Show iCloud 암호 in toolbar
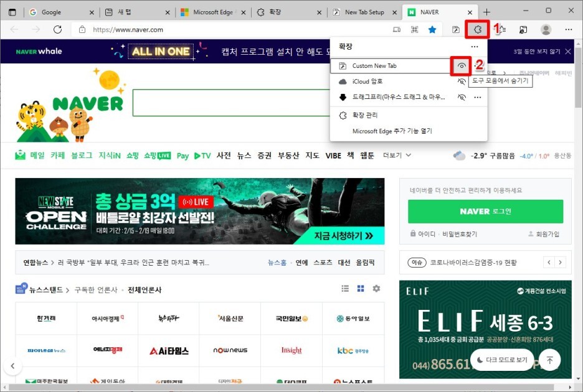This screenshot has height=392, width=583. point(462,82)
